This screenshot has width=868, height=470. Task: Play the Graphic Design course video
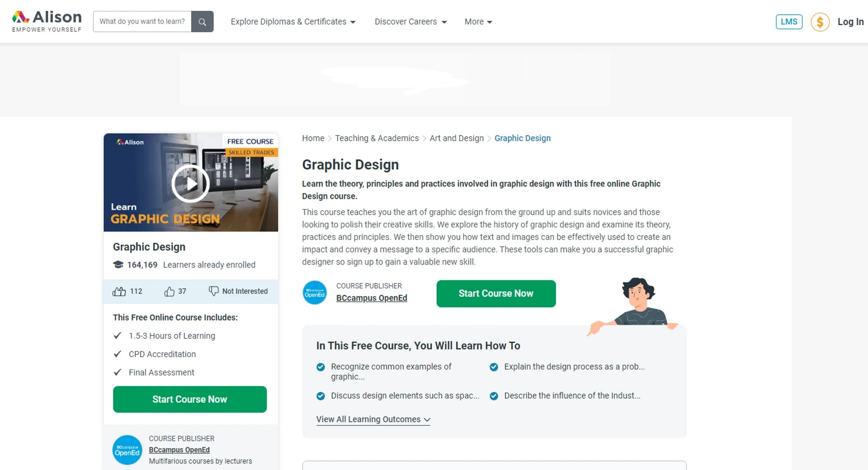point(190,183)
